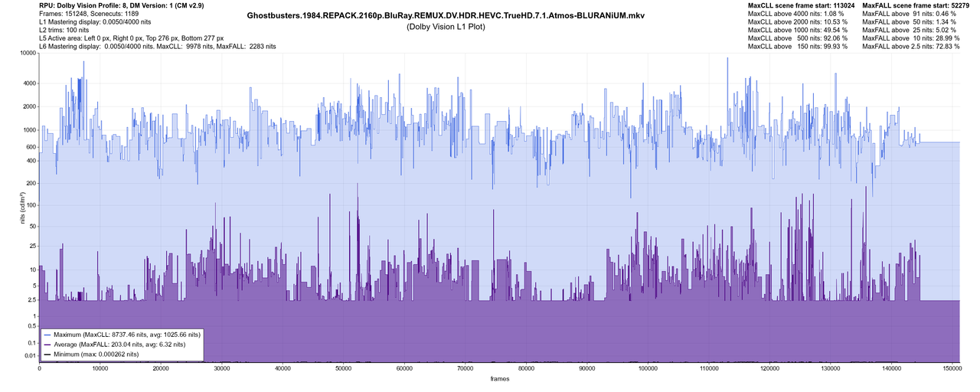The width and height of the screenshot is (980, 392).
Task: Click 'RPU: Dolby Vision Profile: 8' header line
Action: click(121, 5)
